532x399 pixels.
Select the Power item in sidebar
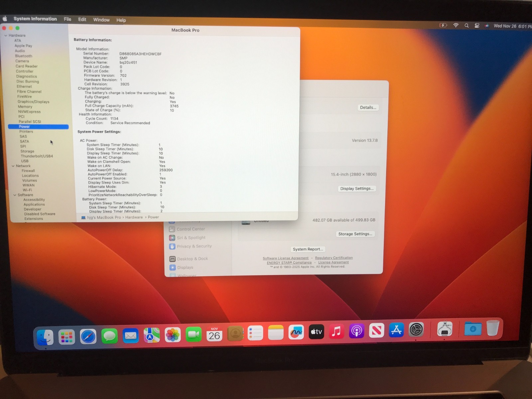(x=38, y=127)
